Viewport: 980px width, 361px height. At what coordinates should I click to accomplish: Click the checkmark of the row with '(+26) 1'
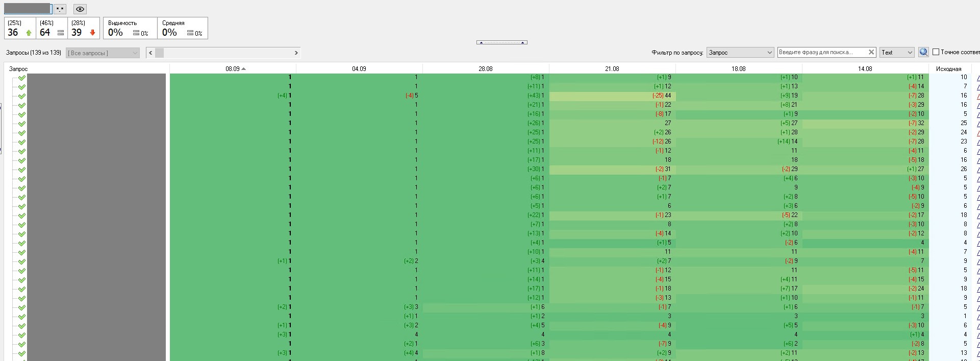coord(22,124)
